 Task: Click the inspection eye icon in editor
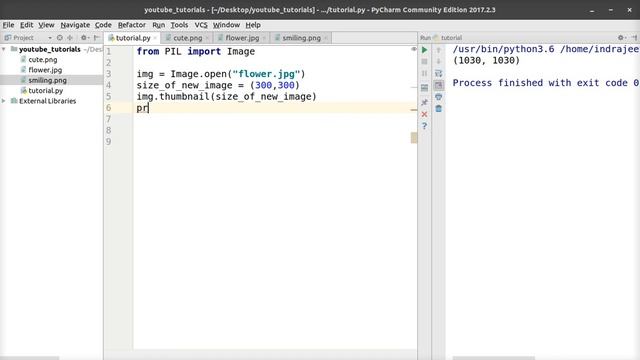tap(413, 49)
